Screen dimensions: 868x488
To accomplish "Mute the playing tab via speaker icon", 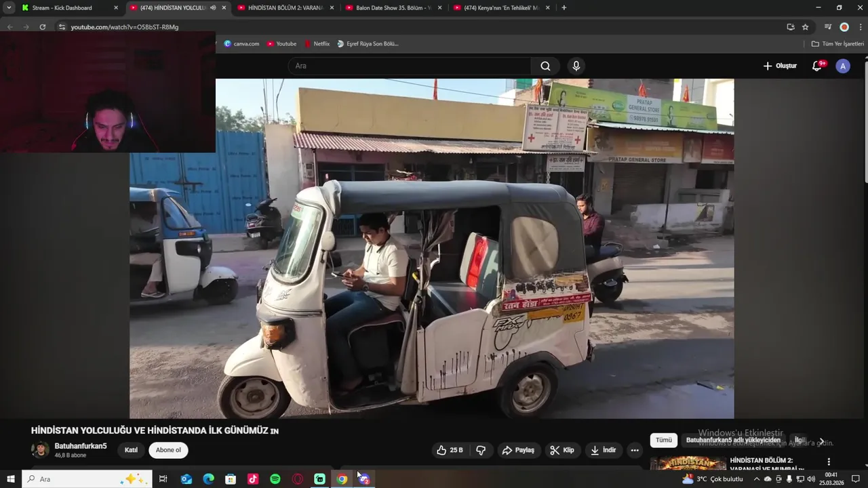I will coord(213,8).
